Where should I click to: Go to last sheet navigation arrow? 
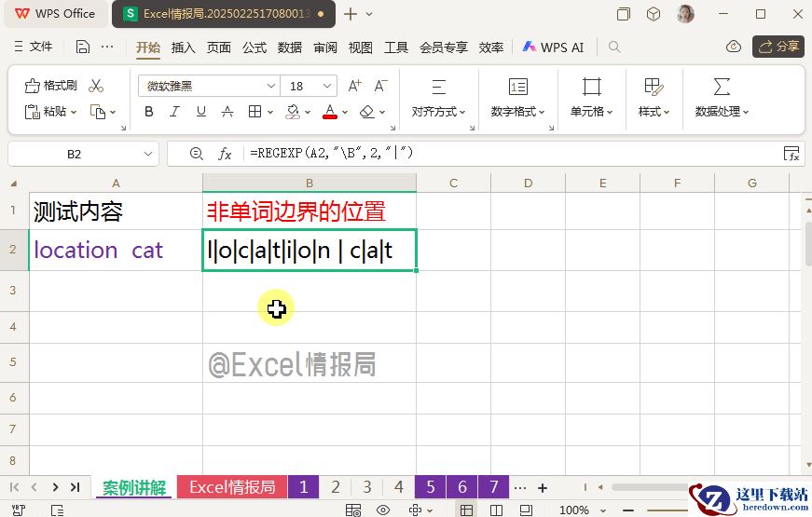click(x=76, y=487)
